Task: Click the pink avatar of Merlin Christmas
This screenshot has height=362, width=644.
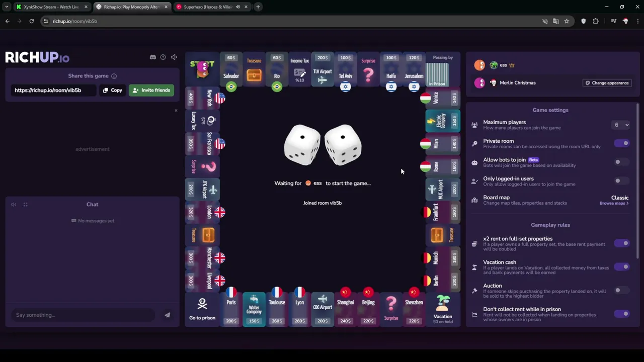Action: pos(479,83)
